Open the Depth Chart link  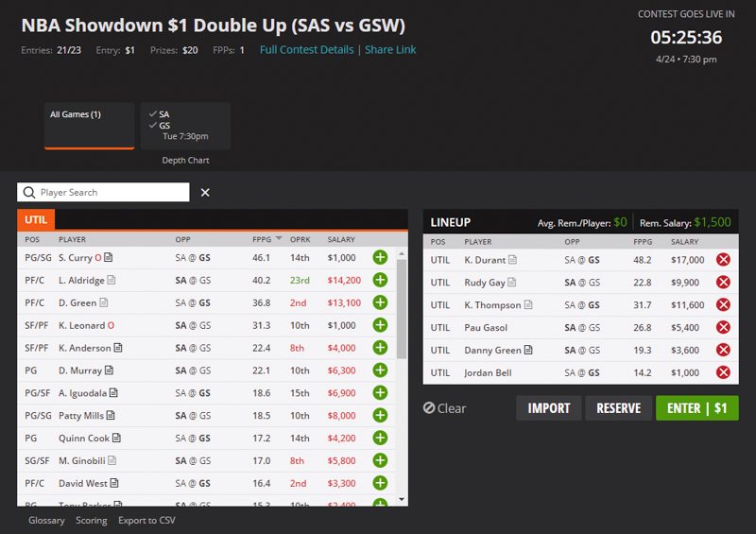pos(185,160)
